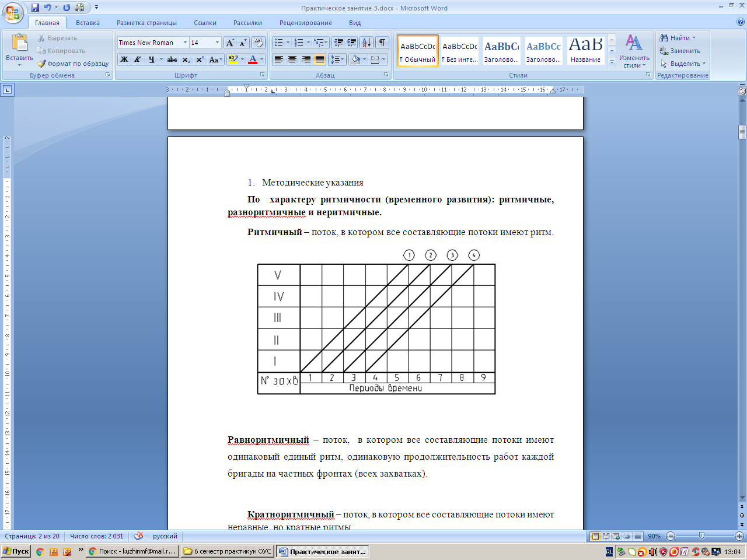The width and height of the screenshot is (747, 560).
Task: Apply the Название style from gallery
Action: (x=586, y=51)
